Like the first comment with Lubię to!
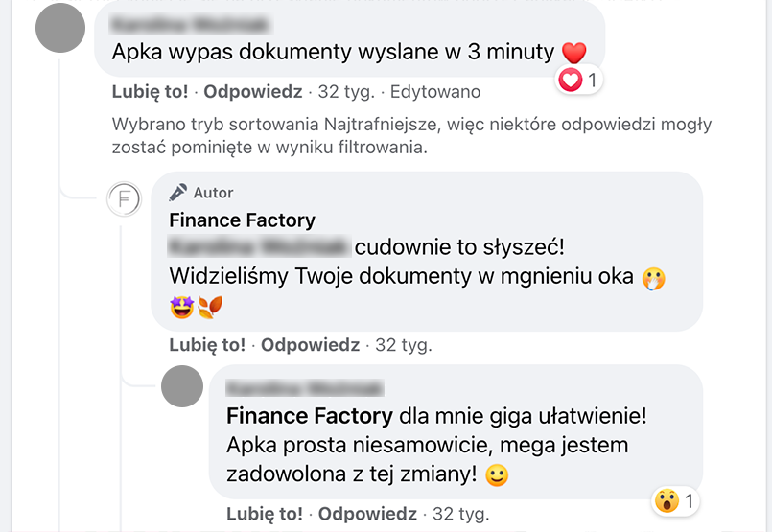This screenshot has width=772, height=532. pos(150,92)
